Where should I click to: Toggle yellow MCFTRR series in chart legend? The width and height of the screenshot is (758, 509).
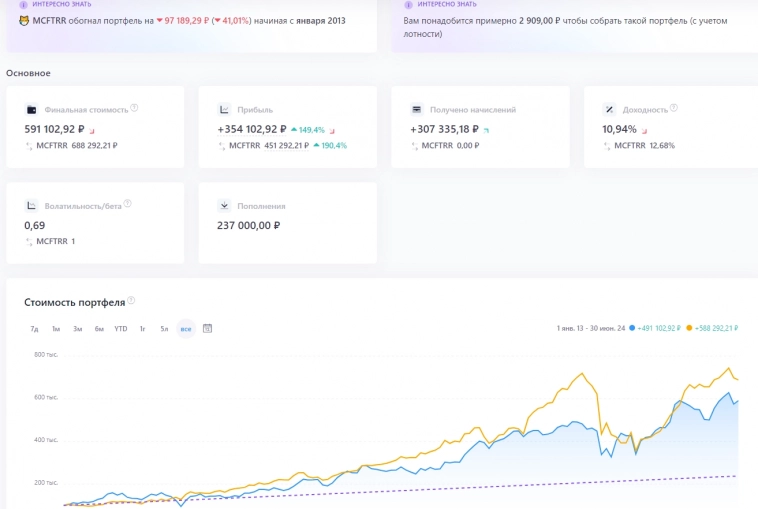point(712,328)
